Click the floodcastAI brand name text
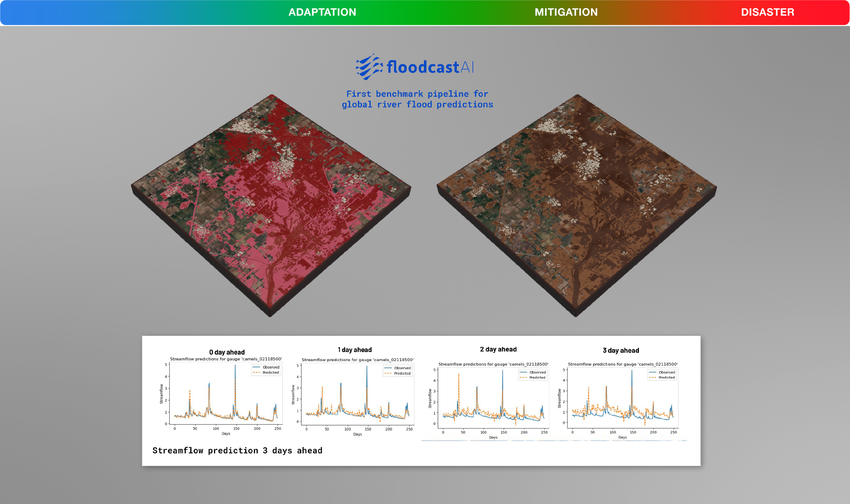The width and height of the screenshot is (850, 504). 430,67
